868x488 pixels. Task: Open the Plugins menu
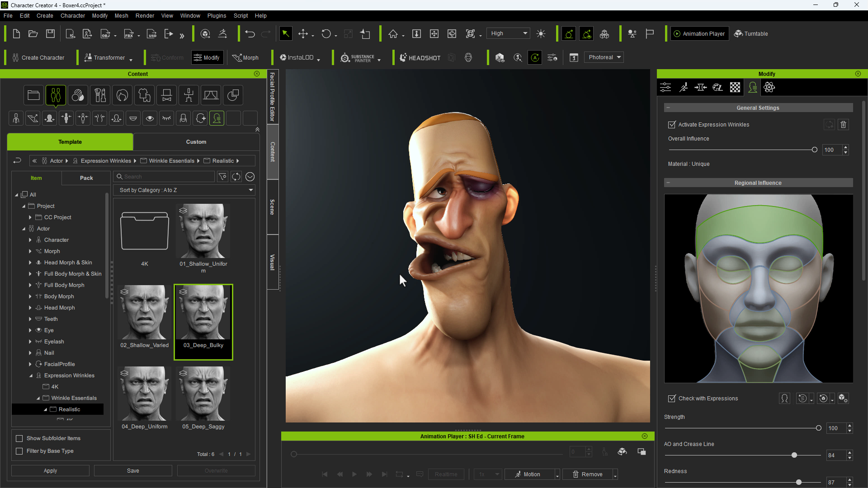(x=217, y=15)
